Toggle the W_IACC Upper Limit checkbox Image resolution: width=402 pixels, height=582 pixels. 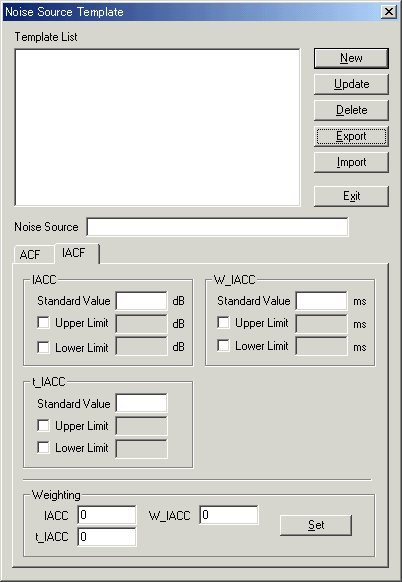[223, 323]
